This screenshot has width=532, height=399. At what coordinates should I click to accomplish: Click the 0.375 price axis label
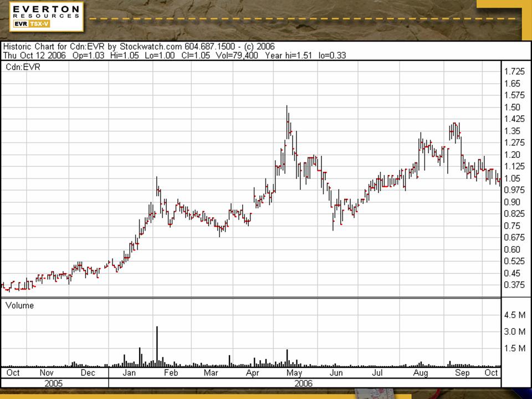(514, 285)
